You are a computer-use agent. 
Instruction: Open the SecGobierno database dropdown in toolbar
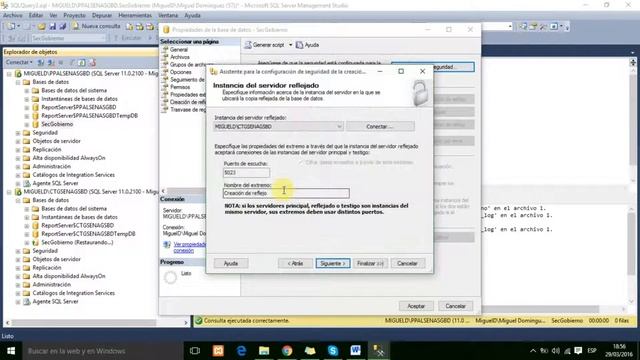tap(68, 38)
